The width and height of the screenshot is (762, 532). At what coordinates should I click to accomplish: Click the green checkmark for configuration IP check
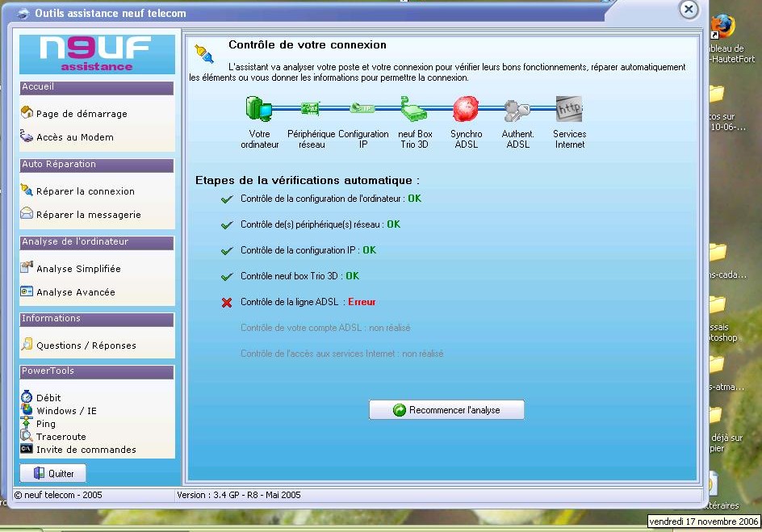click(227, 251)
